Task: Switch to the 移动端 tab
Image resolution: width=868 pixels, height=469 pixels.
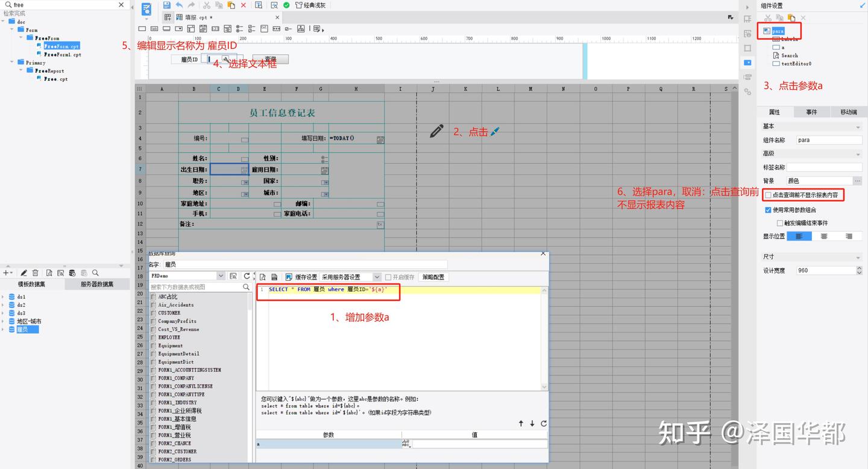Action: pyautogui.click(x=848, y=112)
